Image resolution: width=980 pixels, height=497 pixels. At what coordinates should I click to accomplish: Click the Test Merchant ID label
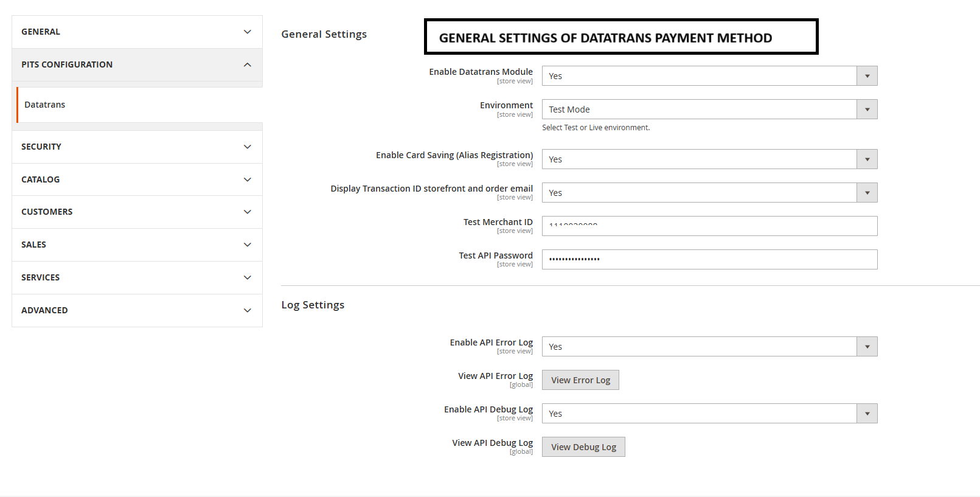pos(498,222)
